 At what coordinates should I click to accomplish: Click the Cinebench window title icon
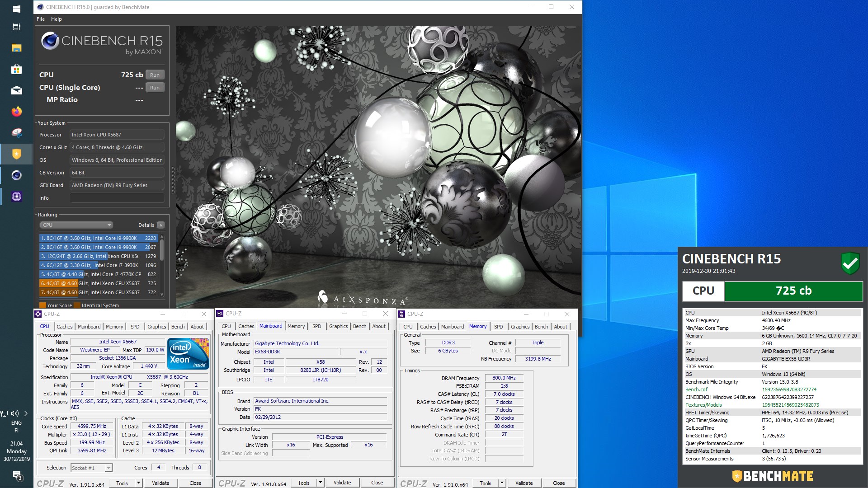(40, 7)
